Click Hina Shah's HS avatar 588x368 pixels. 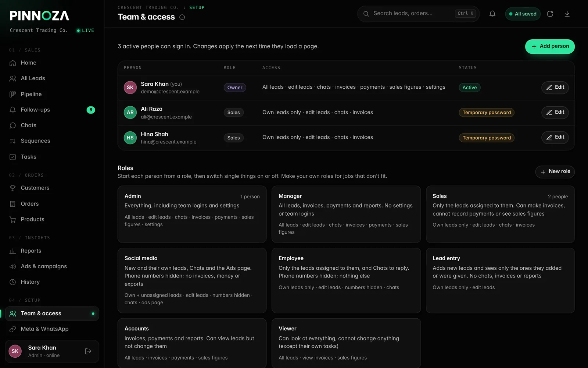(130, 138)
